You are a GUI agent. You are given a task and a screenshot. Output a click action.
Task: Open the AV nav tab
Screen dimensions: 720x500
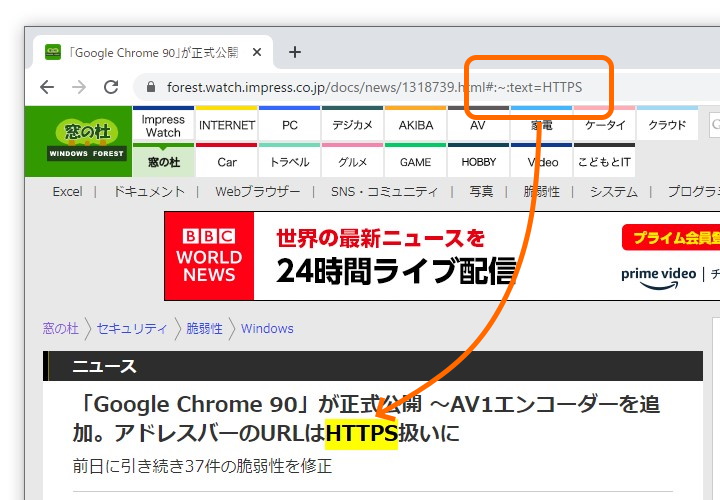[478, 125]
